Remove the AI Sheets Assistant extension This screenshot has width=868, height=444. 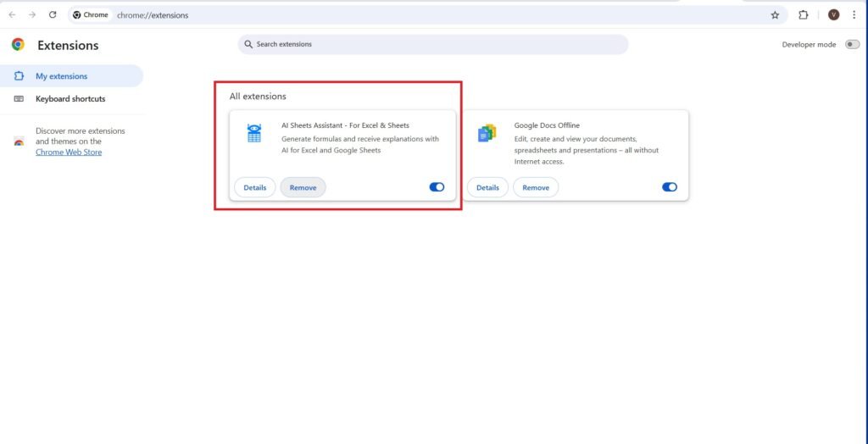(303, 187)
